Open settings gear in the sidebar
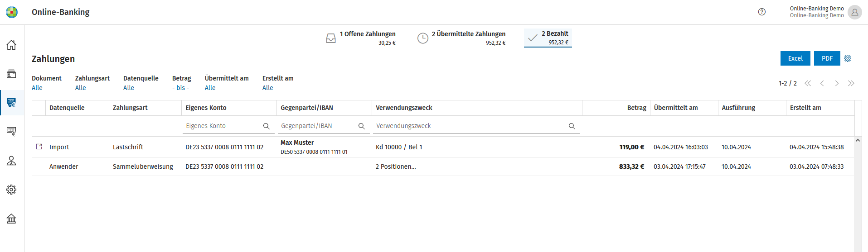The height and width of the screenshot is (252, 868). [x=11, y=190]
